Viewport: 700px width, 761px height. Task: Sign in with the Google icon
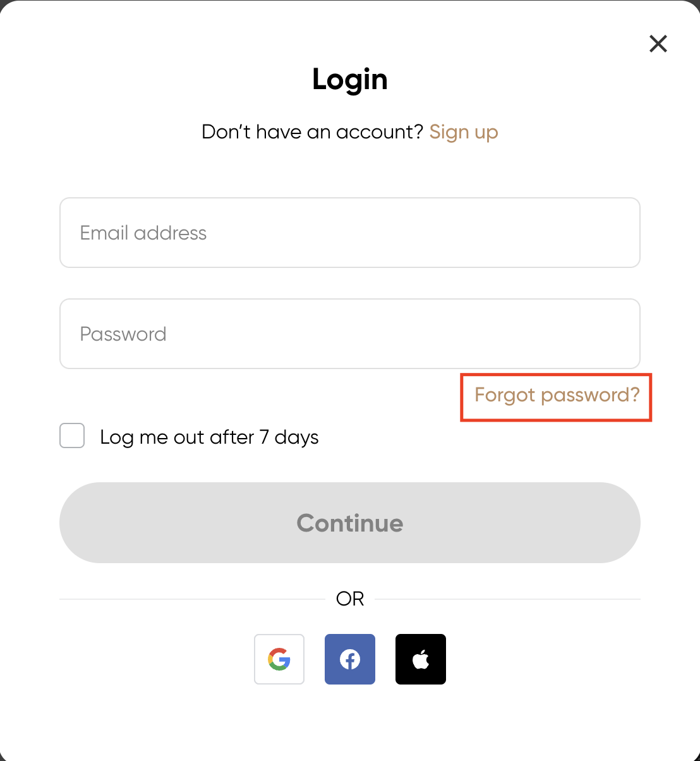(x=279, y=659)
